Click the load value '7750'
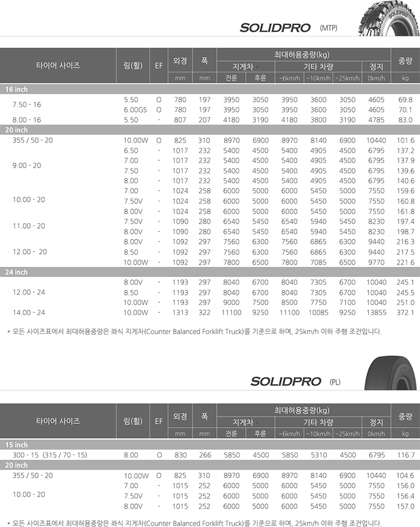 point(318,302)
